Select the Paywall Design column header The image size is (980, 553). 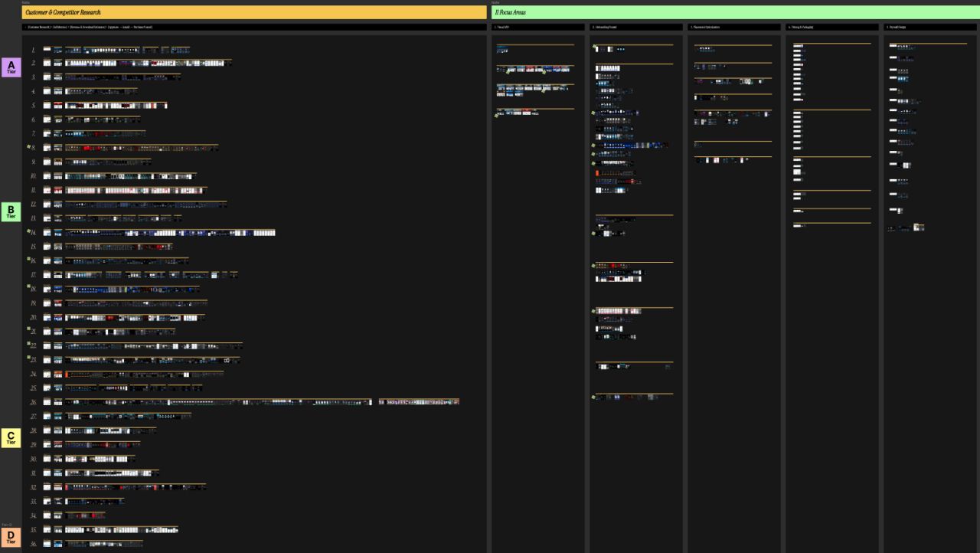pyautogui.click(x=932, y=28)
